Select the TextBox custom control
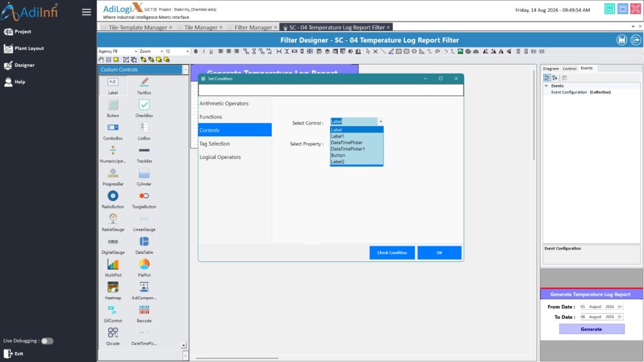Viewport: 644px width, 362px height. click(x=144, y=86)
